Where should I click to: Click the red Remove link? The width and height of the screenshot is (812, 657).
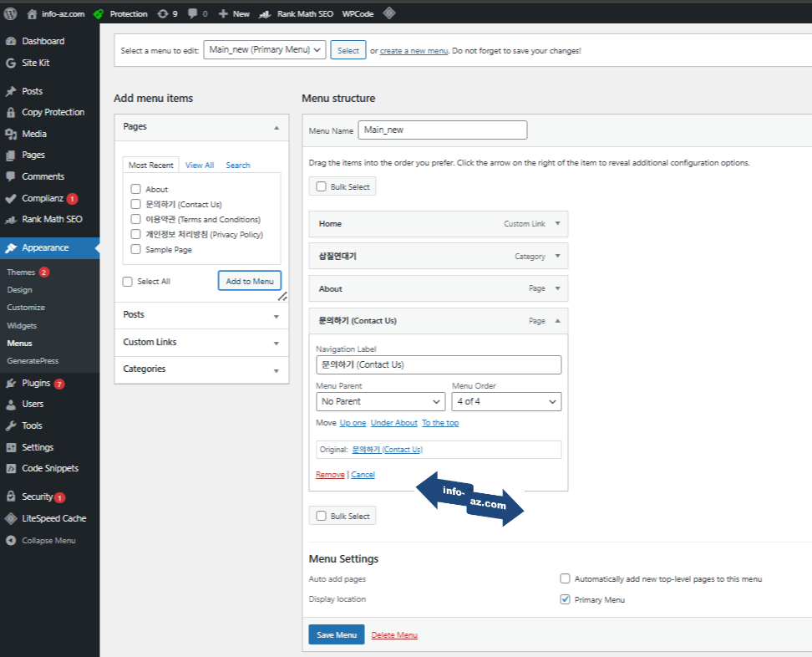[x=329, y=475]
